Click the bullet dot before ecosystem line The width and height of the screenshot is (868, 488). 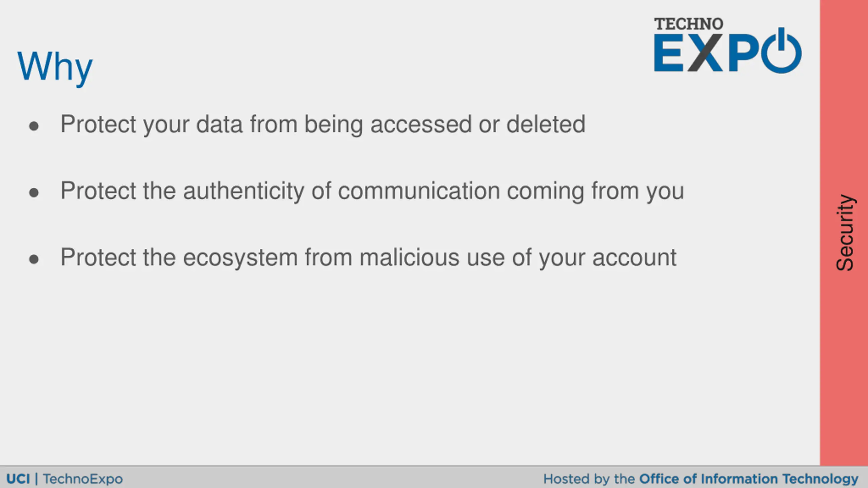(x=34, y=260)
